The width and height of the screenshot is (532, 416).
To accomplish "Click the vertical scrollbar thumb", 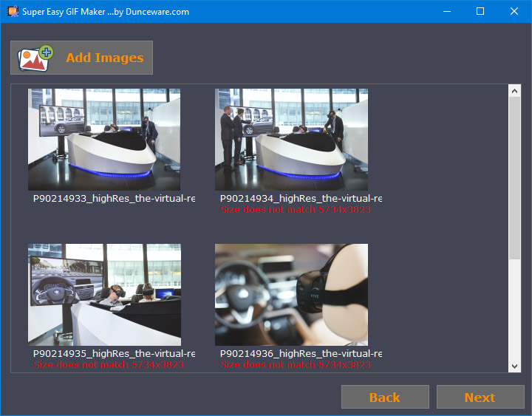I will click(514, 178).
